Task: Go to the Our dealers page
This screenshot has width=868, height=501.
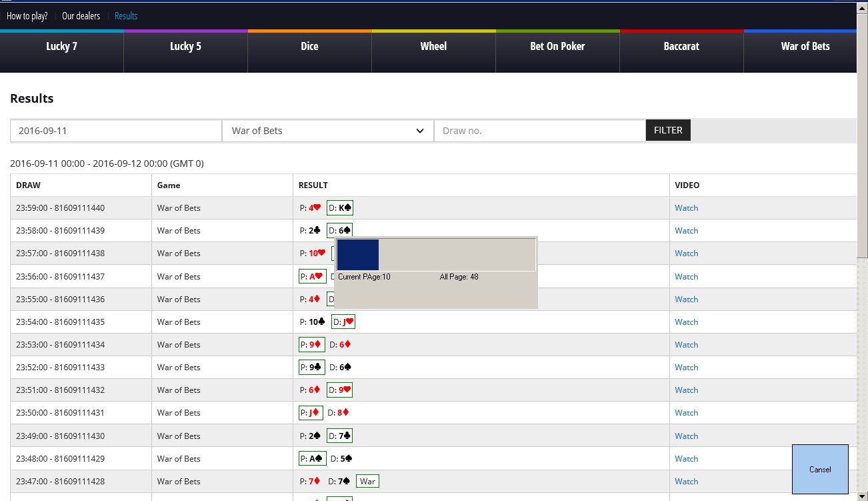Action: 81,16
